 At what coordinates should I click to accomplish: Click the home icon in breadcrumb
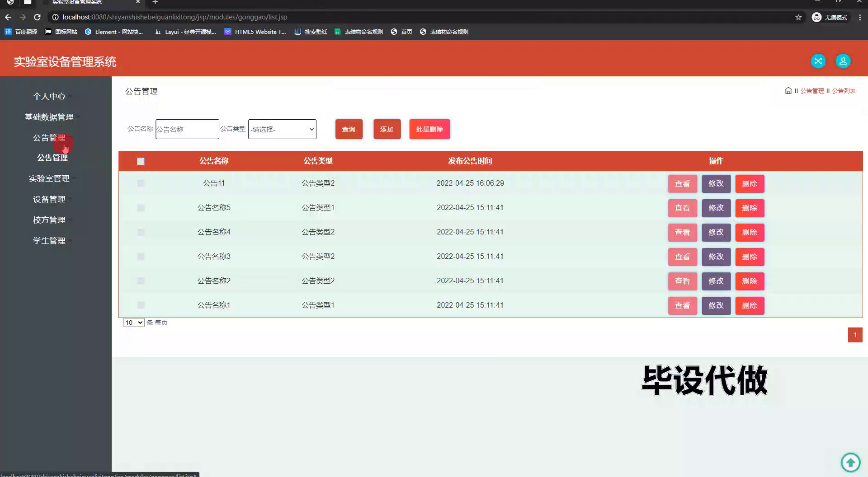click(x=788, y=90)
